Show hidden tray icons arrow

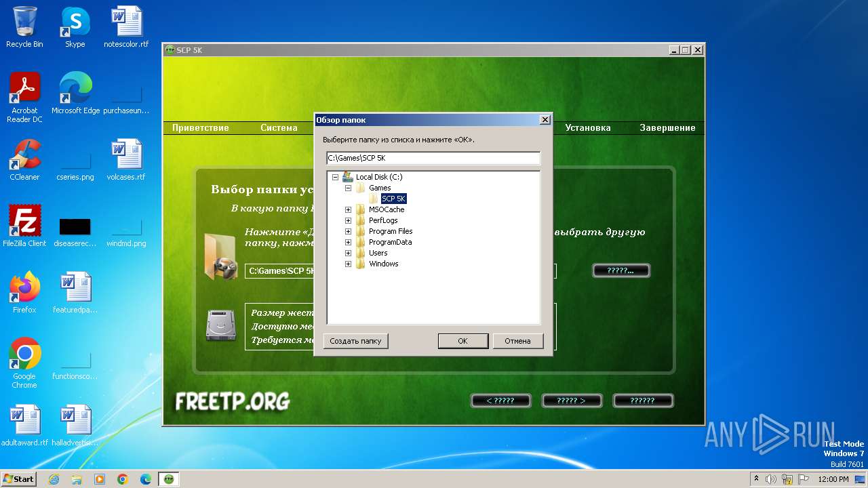[x=755, y=479]
